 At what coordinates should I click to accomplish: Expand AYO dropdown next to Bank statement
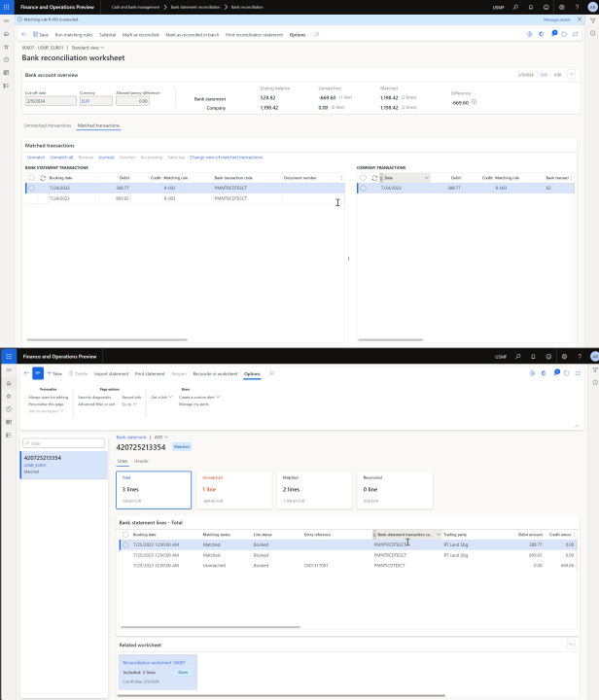coord(160,437)
